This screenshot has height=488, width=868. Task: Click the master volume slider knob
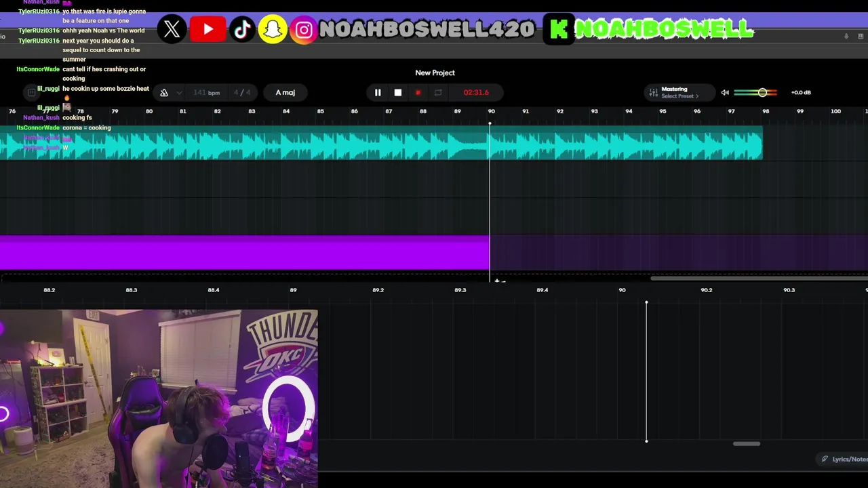(x=762, y=93)
